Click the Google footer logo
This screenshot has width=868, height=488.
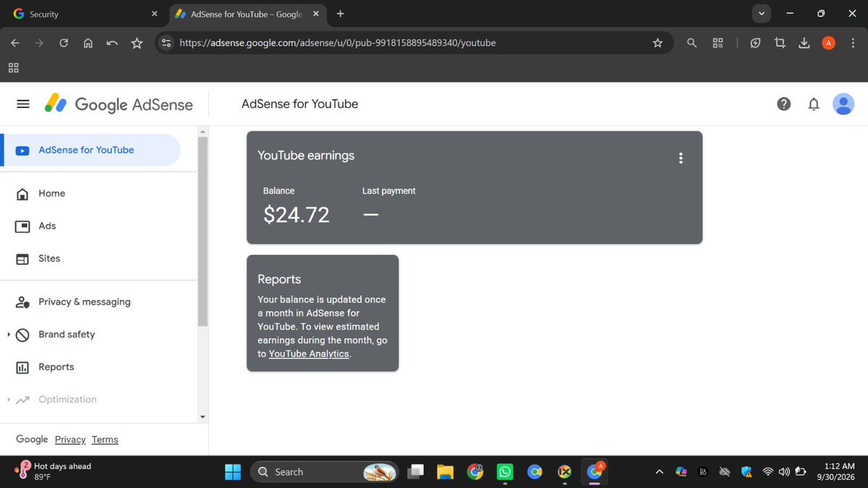(32, 440)
